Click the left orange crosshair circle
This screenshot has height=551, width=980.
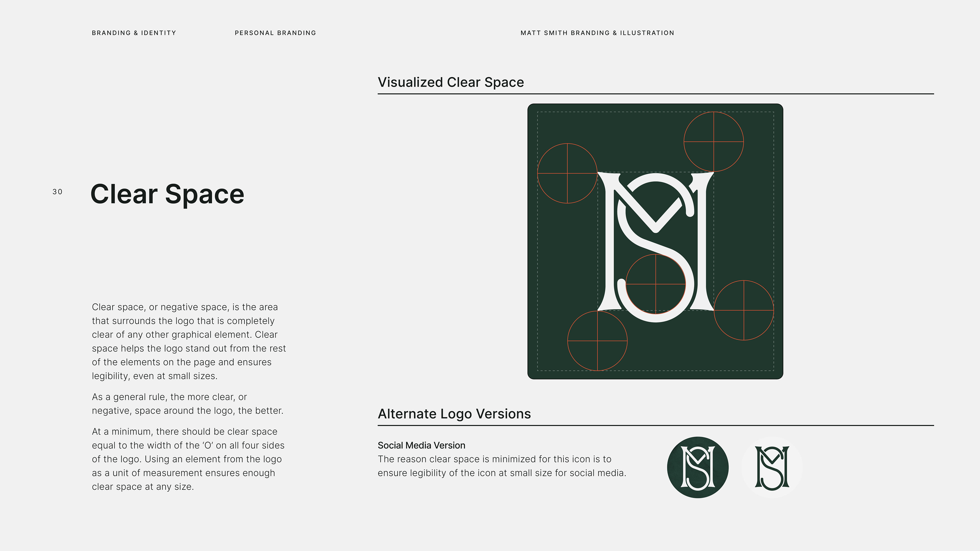[567, 173]
